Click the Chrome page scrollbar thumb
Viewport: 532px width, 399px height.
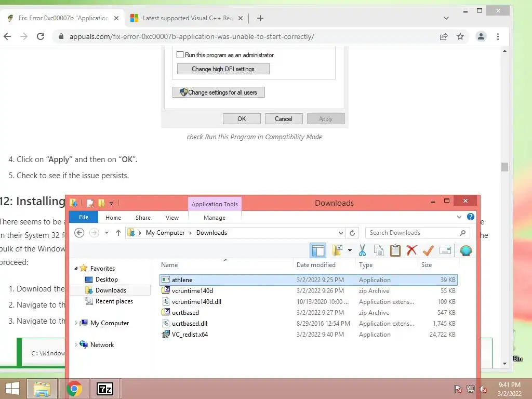pos(504,167)
